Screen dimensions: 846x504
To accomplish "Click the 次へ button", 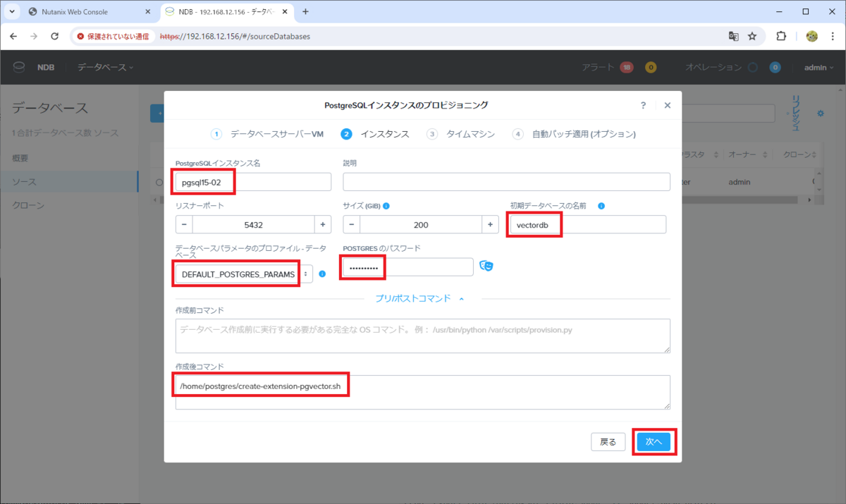I will (x=654, y=442).
